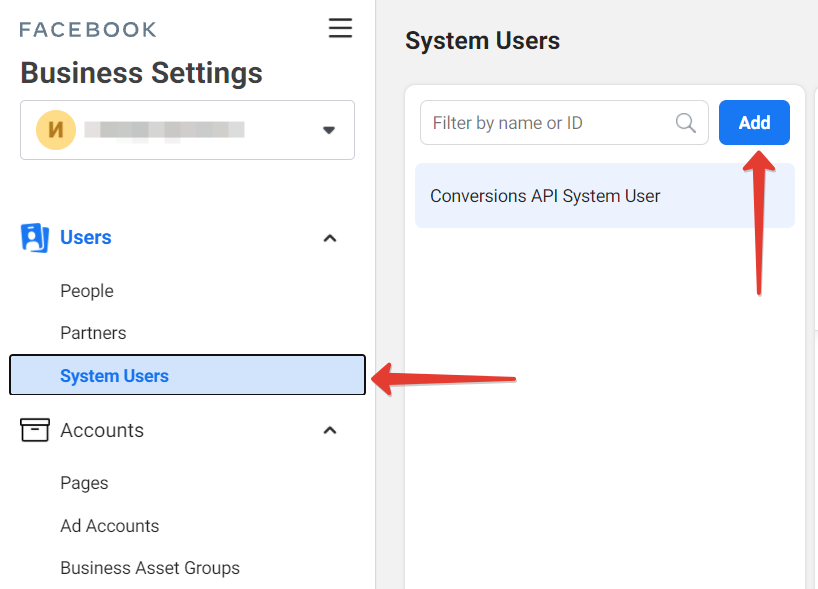Click the yellow business avatar circle
Image resolution: width=818 pixels, height=589 pixels.
56,130
